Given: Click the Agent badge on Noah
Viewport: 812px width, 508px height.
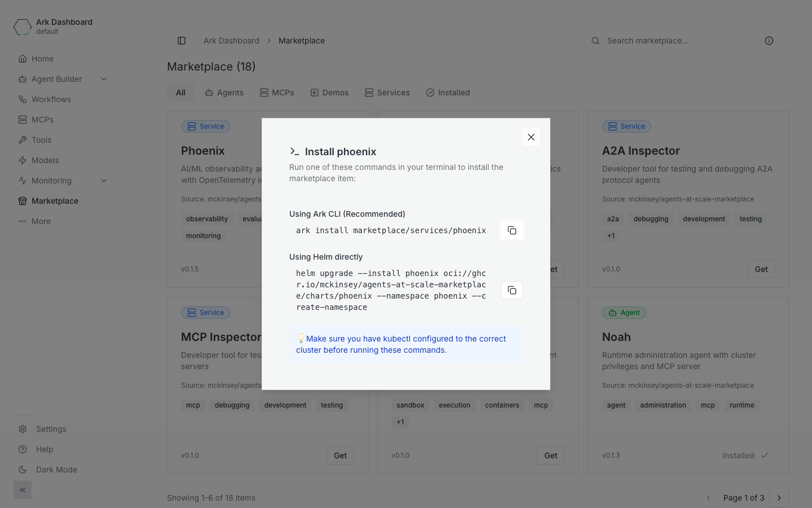Looking at the screenshot, I should point(624,313).
